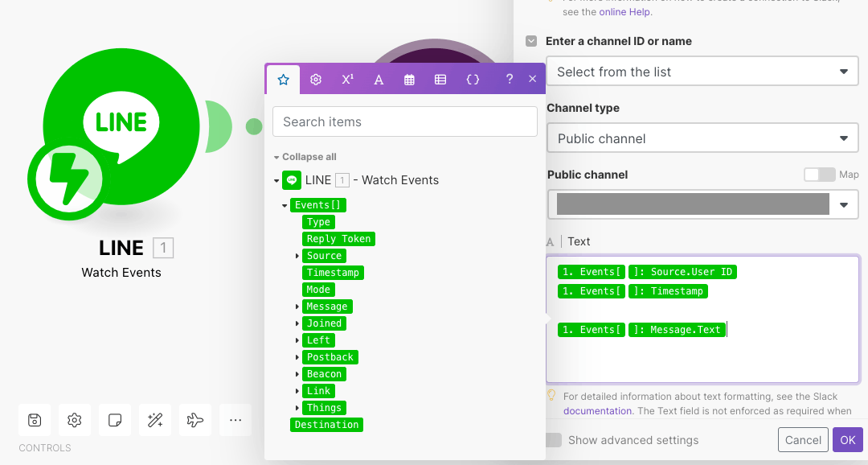The width and height of the screenshot is (868, 465).
Task: Open scenario settings gear in controls
Action: pos(75,420)
